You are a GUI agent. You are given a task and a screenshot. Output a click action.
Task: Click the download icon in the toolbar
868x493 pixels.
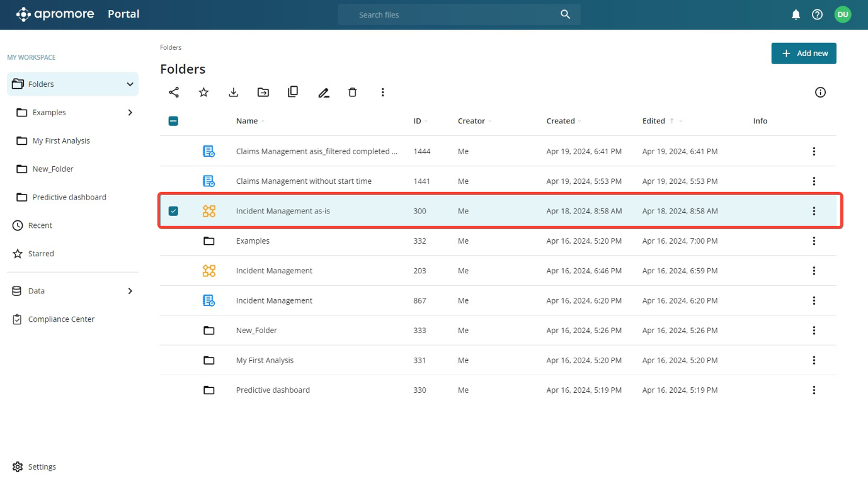pos(234,93)
